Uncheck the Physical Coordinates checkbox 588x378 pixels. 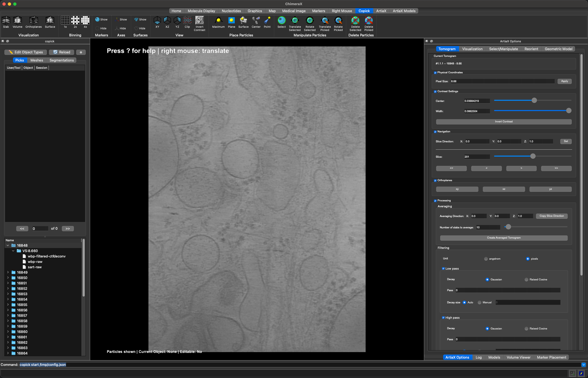(435, 73)
